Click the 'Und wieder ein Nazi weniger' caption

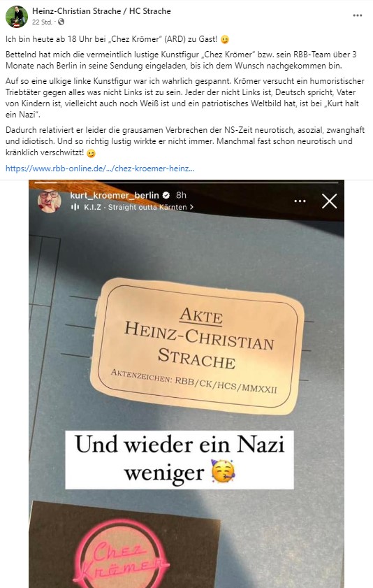click(x=180, y=460)
